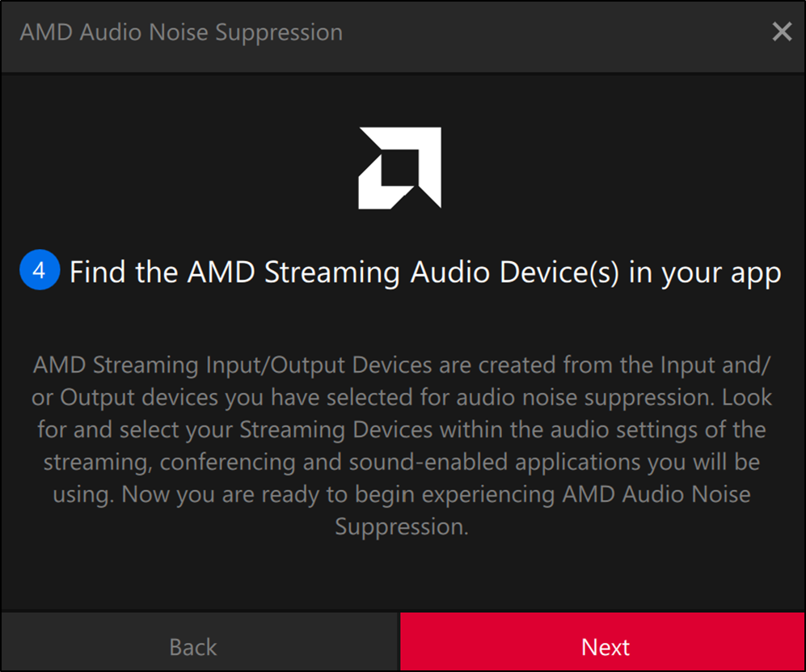
Task: Click the line starting 'or Output devices'
Action: click(x=402, y=397)
